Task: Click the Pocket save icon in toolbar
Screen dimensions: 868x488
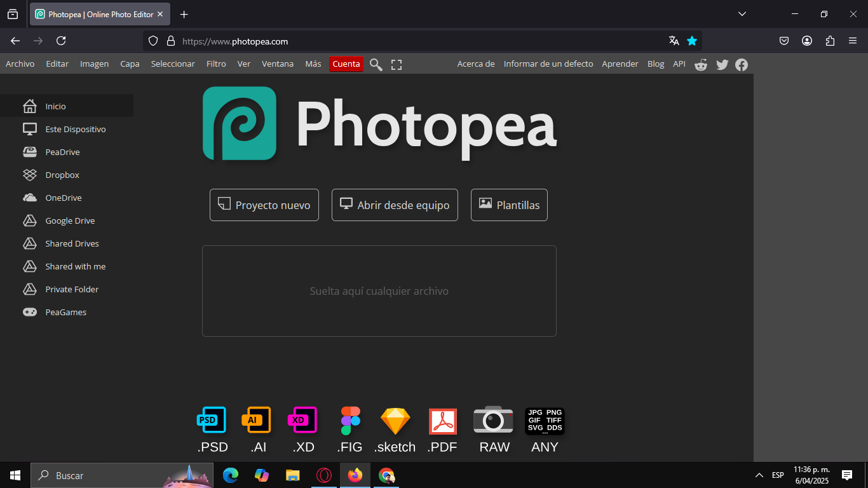Action: click(x=784, y=41)
